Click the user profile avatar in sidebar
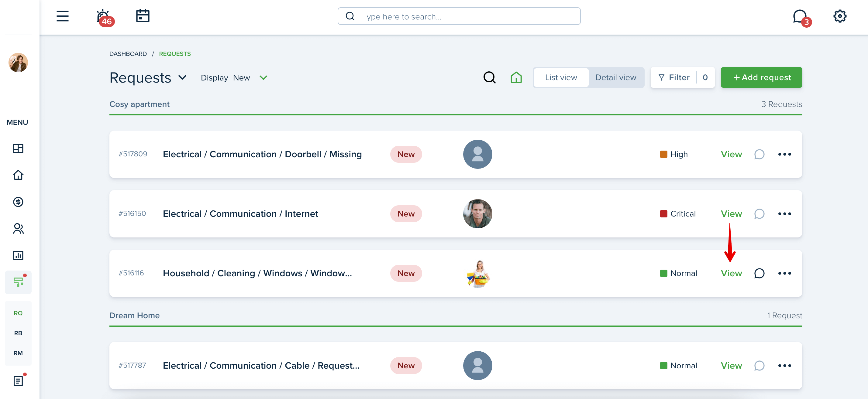 coord(18,62)
